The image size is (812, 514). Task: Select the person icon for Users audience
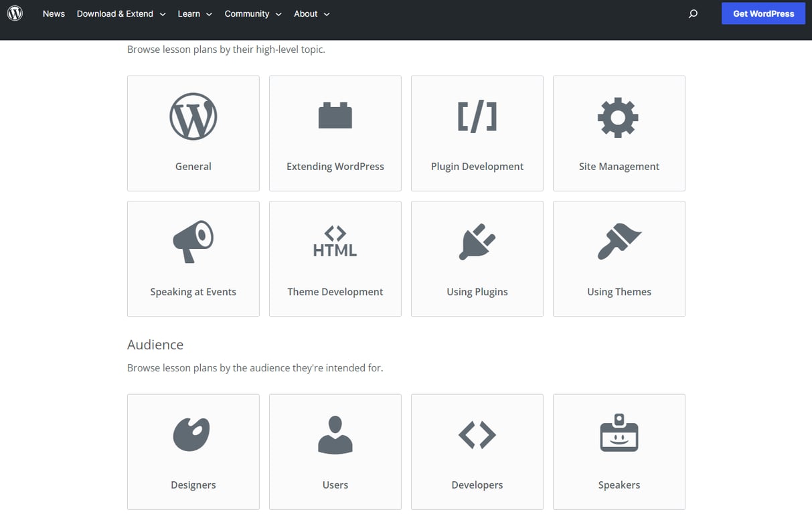335,434
